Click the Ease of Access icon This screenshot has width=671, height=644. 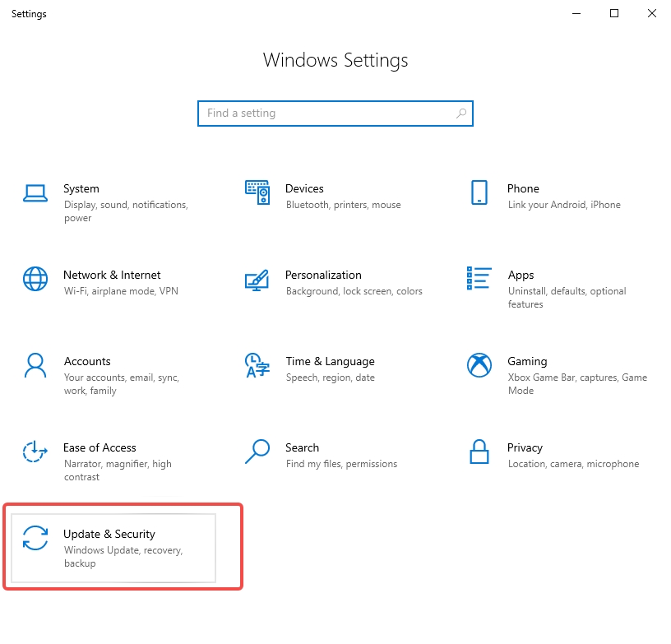click(35, 452)
